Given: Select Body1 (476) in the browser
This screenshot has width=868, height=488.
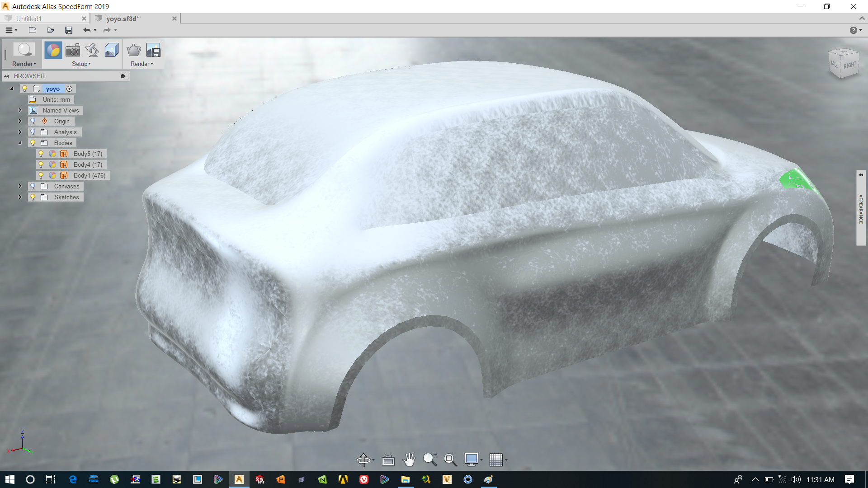Looking at the screenshot, I should coord(89,175).
